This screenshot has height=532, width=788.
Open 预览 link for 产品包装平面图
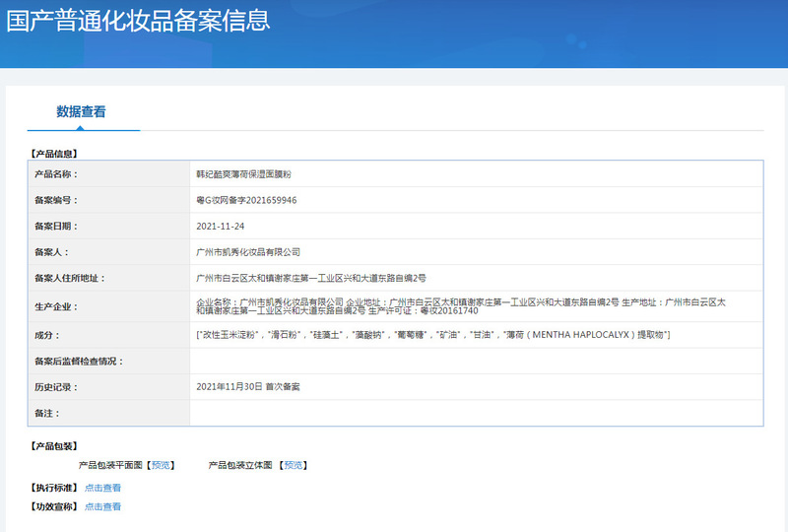(161, 465)
